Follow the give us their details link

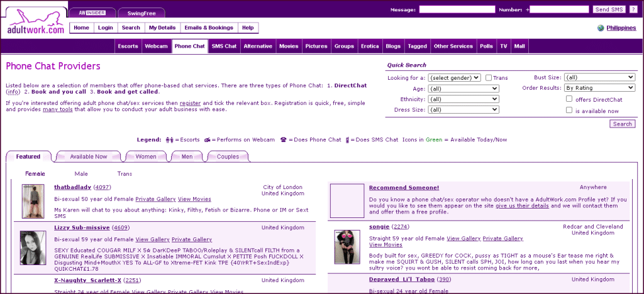click(x=522, y=206)
